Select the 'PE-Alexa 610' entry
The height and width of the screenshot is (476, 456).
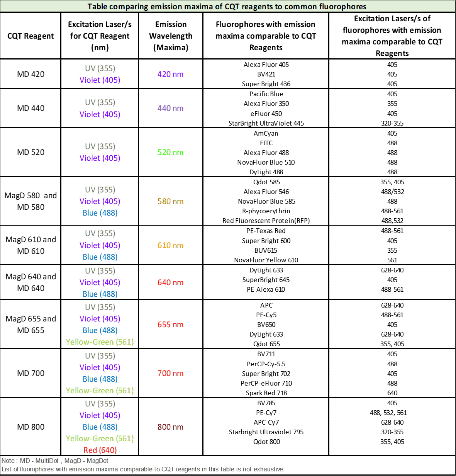(266, 289)
